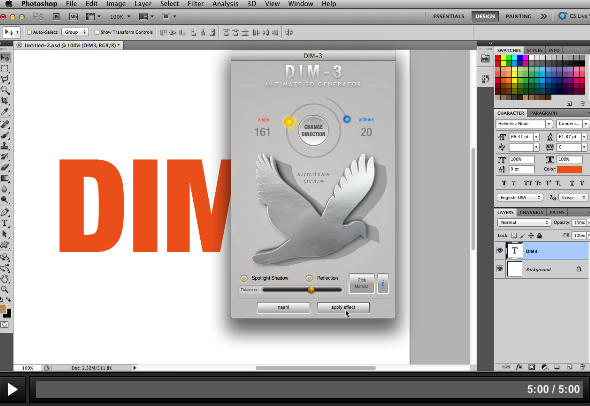
Task: Expand the font family dropdown in the Character panel
Action: coord(549,123)
